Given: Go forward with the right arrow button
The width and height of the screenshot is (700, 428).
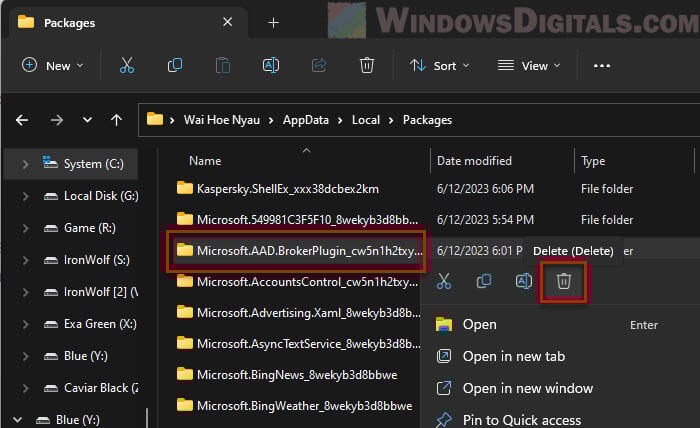Looking at the screenshot, I should click(x=57, y=120).
